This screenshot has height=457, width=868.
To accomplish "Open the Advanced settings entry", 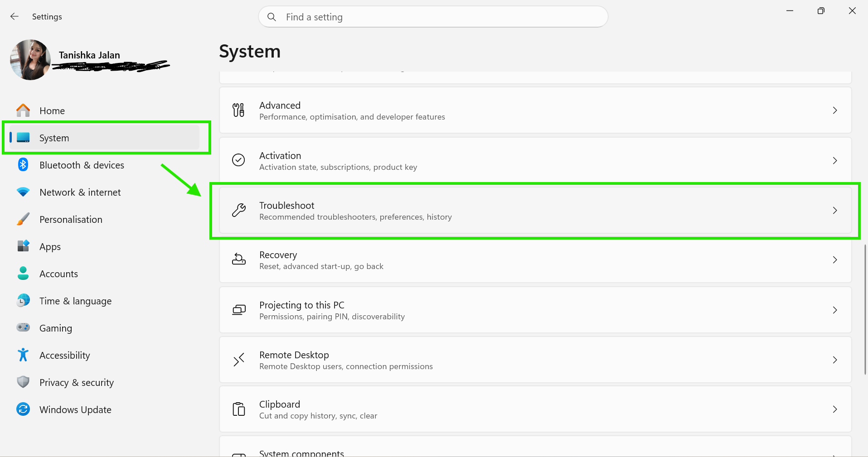I will point(535,110).
